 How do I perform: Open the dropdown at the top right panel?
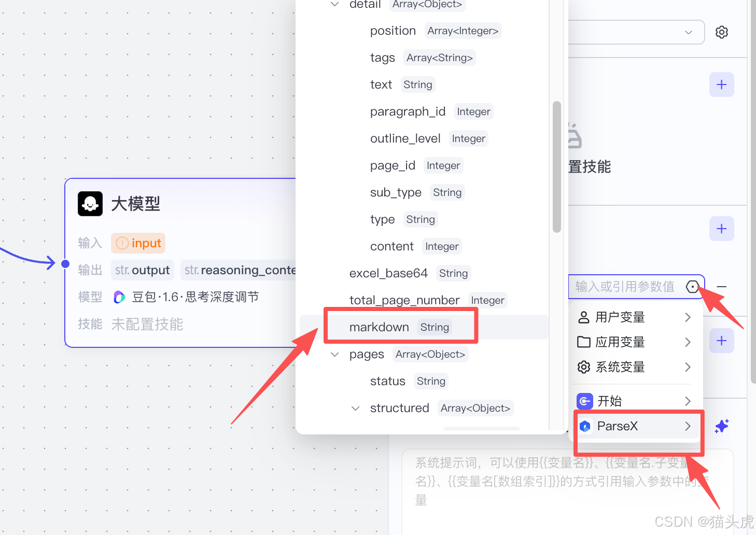tap(689, 32)
